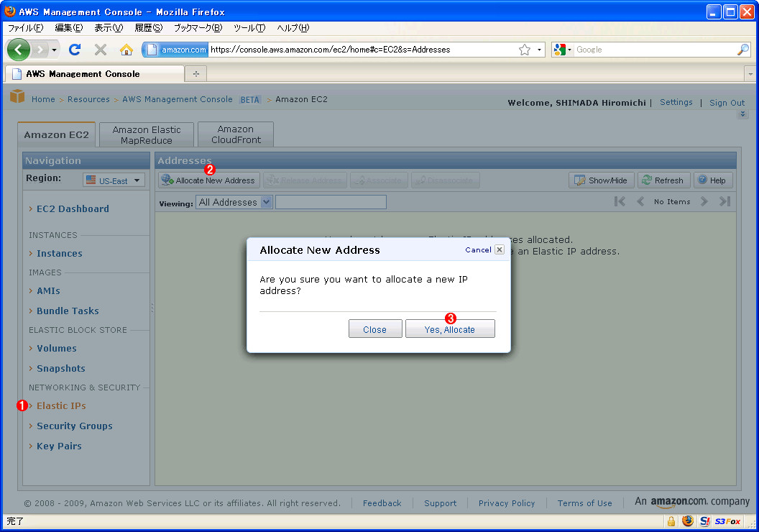The image size is (759, 532).
Task: Click the address filter text field
Action: (331, 202)
